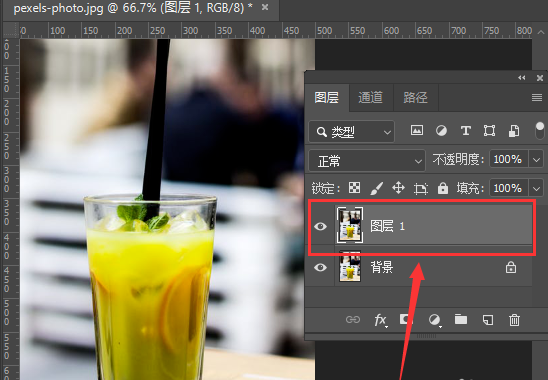548x380 pixels.
Task: Open 类型 filter type dropdown
Action: point(352,131)
